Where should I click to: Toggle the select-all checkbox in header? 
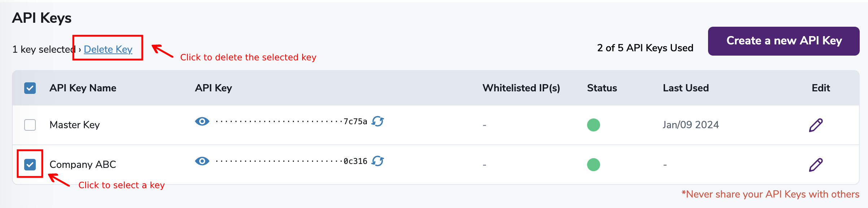coord(30,88)
